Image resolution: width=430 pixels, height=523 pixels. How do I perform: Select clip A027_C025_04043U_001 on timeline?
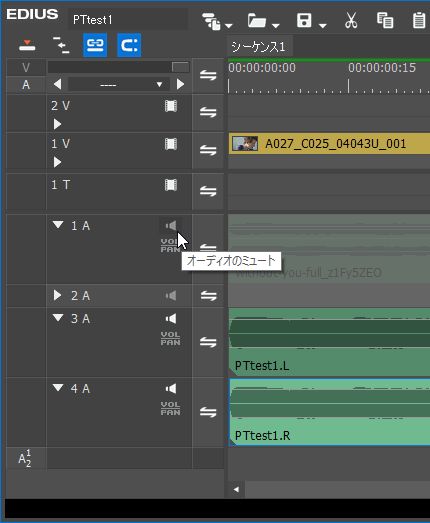tap(329, 144)
